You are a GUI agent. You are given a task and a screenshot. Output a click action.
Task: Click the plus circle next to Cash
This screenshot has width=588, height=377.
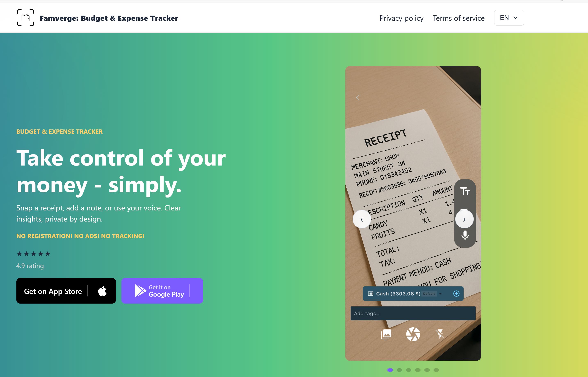pyautogui.click(x=456, y=294)
